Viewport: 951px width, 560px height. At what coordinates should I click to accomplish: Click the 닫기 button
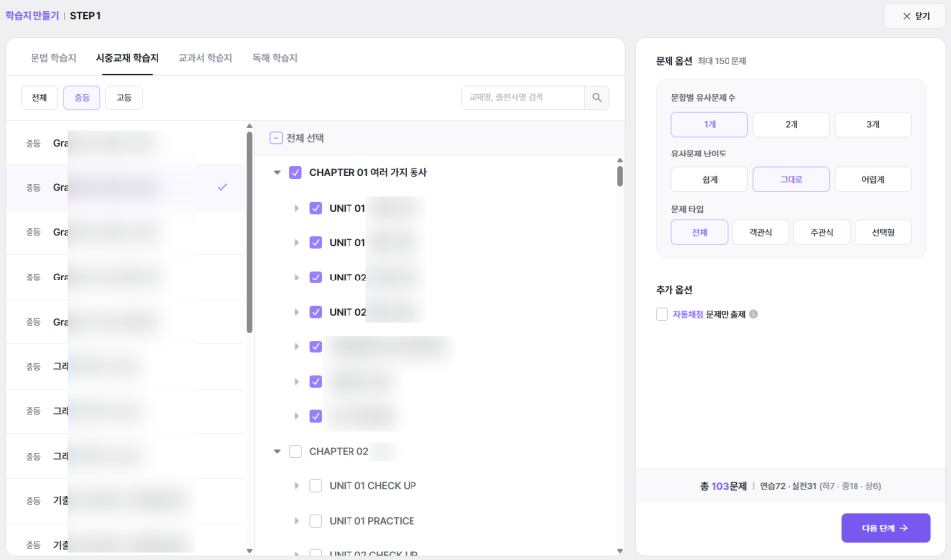(x=915, y=16)
